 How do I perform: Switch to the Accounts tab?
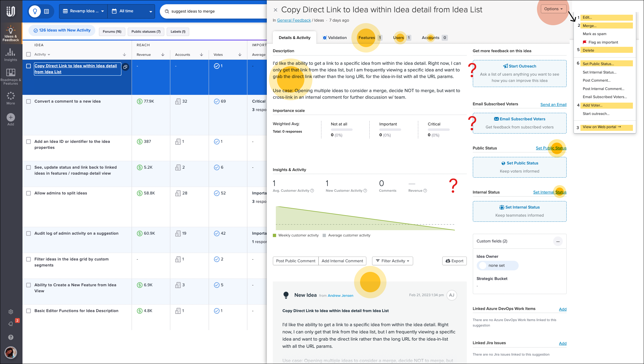(x=434, y=38)
